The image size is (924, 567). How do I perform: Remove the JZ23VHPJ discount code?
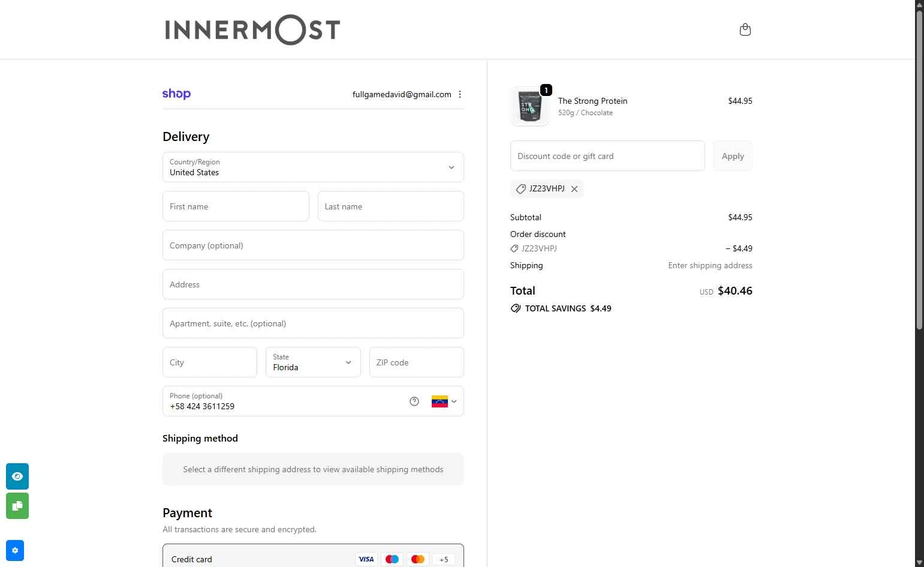[x=574, y=189]
